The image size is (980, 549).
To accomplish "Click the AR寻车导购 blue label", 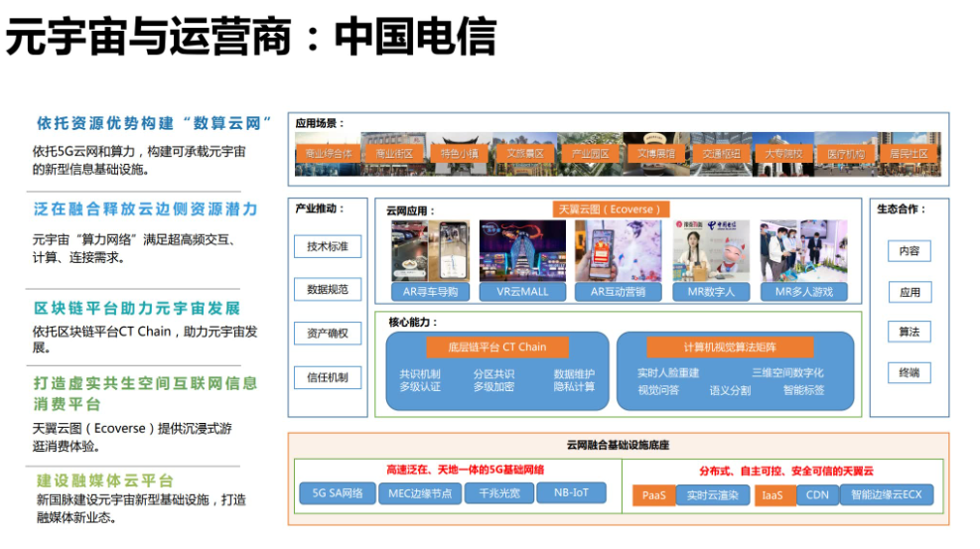I will 430,292.
